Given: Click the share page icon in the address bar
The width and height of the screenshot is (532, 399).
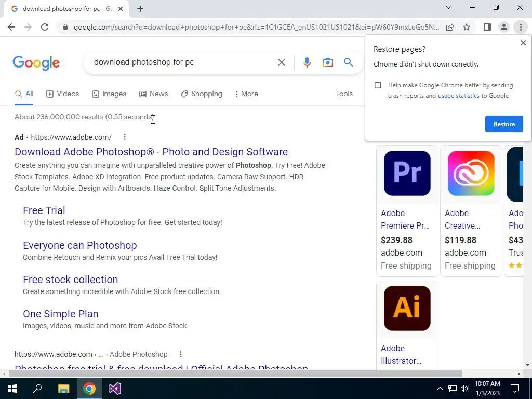Looking at the screenshot, I should click(x=450, y=27).
